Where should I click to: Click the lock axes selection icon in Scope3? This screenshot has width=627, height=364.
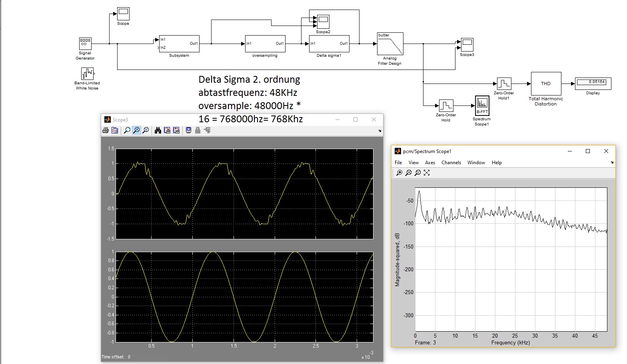(x=198, y=130)
